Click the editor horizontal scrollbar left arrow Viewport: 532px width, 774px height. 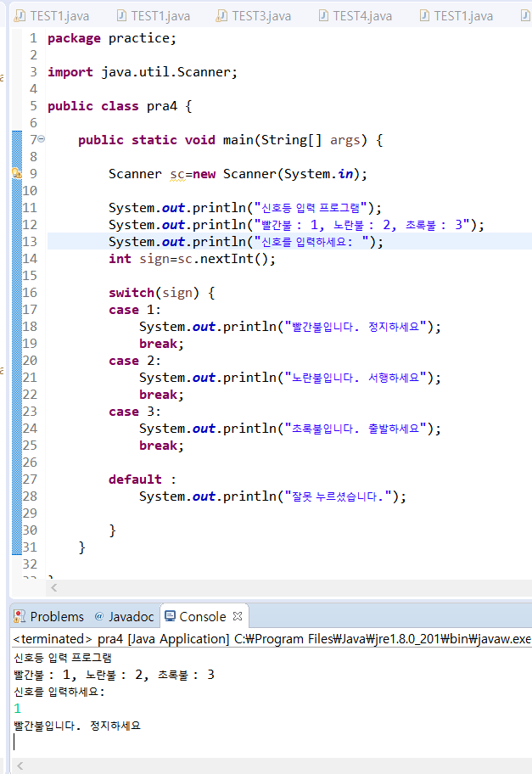(53, 587)
